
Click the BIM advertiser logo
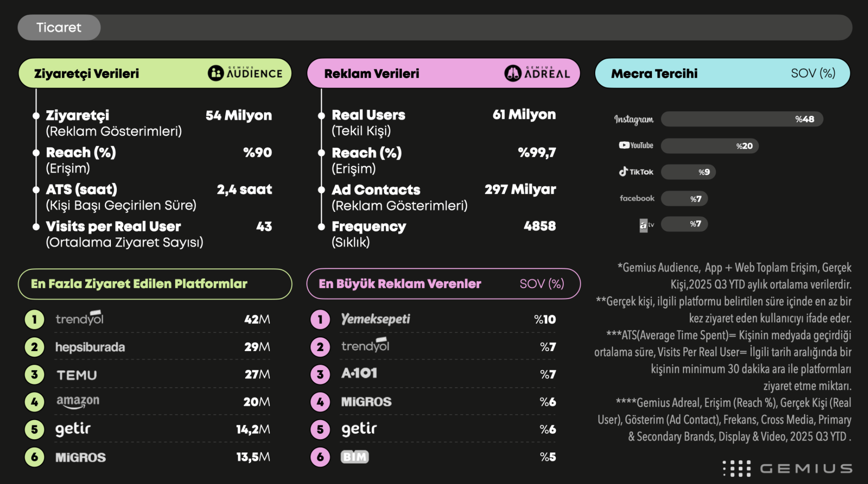(355, 457)
